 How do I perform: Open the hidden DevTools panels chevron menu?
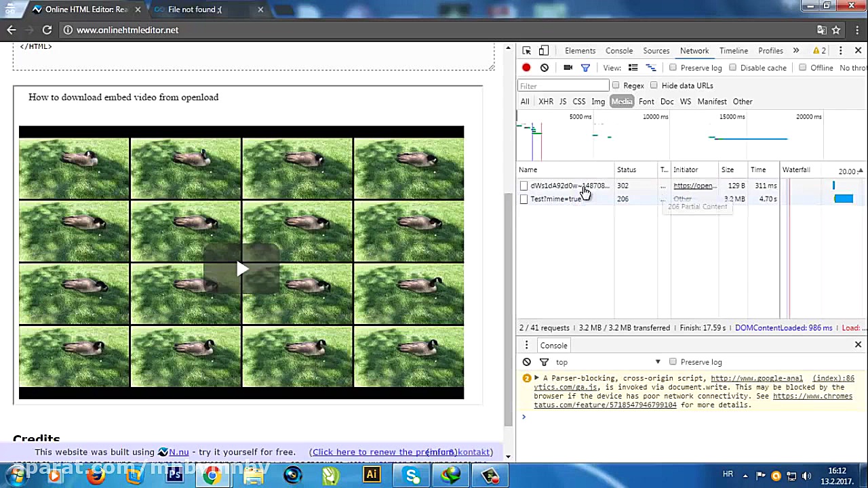coord(795,50)
